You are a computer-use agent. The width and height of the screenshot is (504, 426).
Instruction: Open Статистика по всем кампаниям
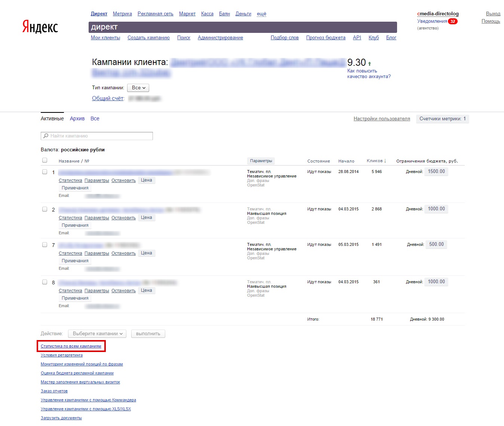tap(71, 346)
